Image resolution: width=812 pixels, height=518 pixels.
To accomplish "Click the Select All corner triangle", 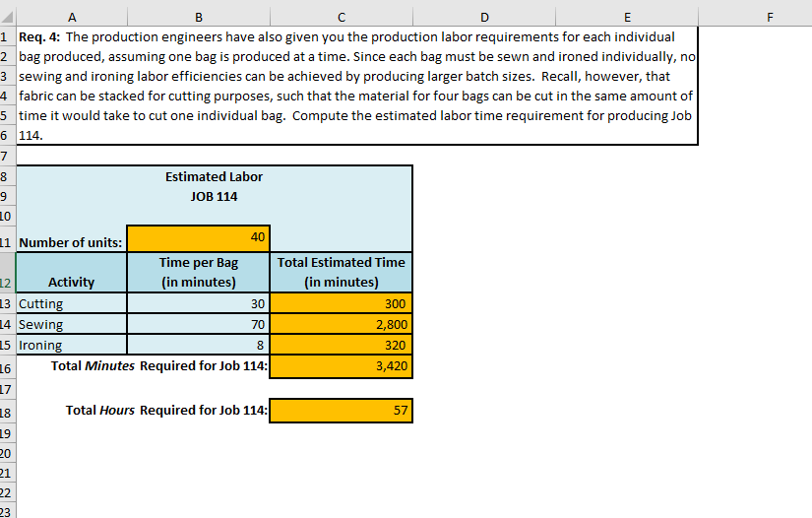I will 7,17.
